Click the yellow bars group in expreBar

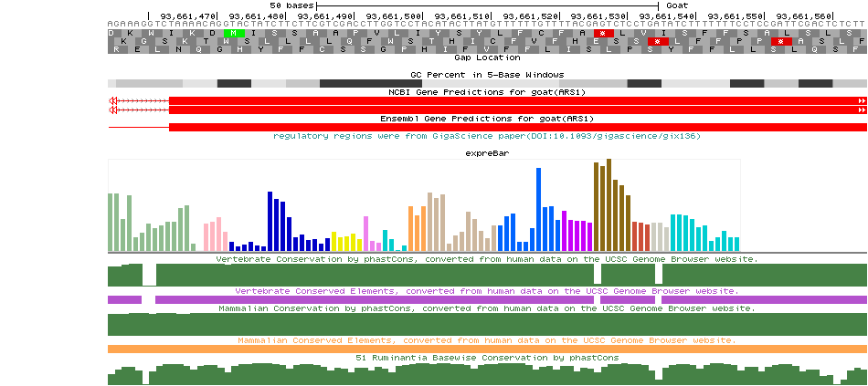[346, 242]
